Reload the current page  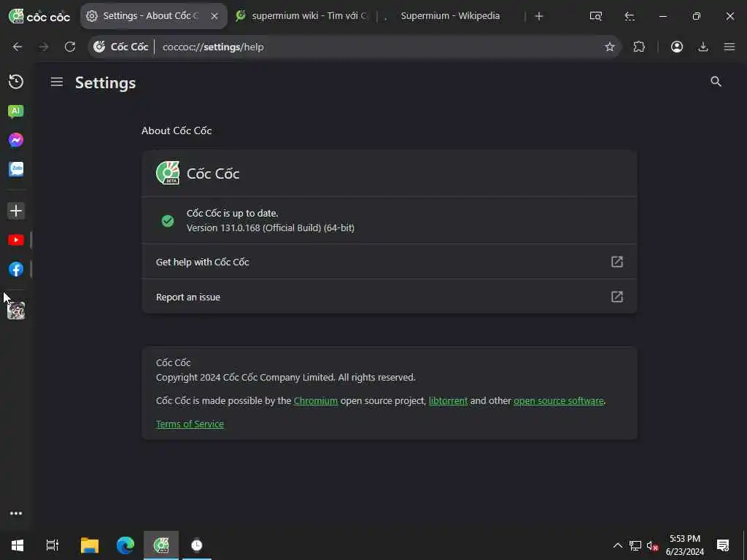point(70,47)
